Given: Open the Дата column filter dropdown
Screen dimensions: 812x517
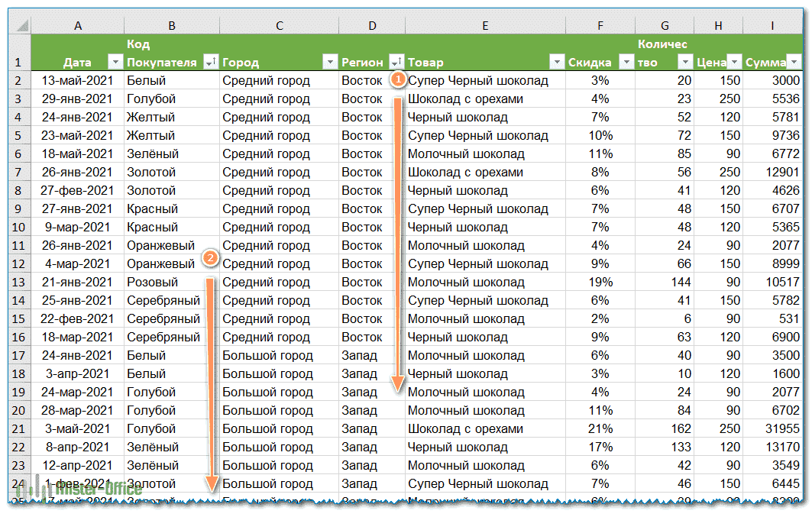Looking at the screenshot, I should tap(115, 63).
